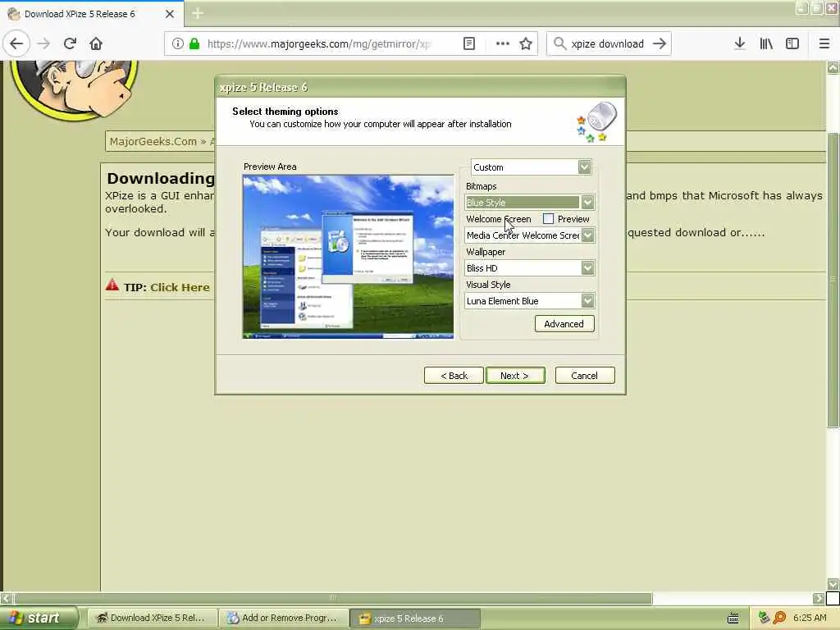The width and height of the screenshot is (840, 630).
Task: Expand the Wallpaper Bliss HD dropdown
Action: click(587, 268)
